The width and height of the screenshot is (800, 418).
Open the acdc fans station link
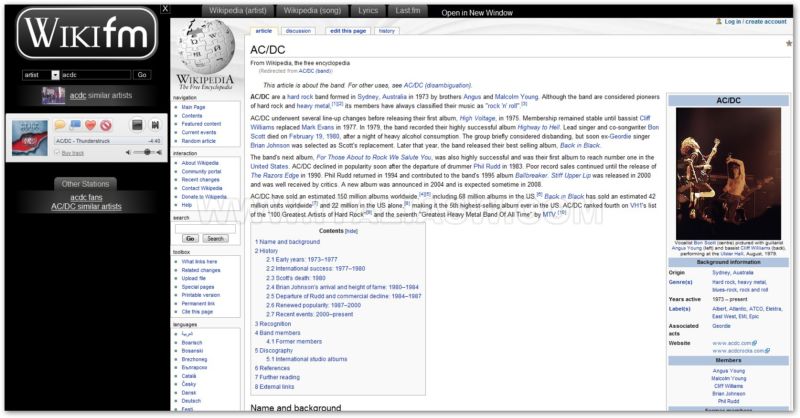(86, 197)
